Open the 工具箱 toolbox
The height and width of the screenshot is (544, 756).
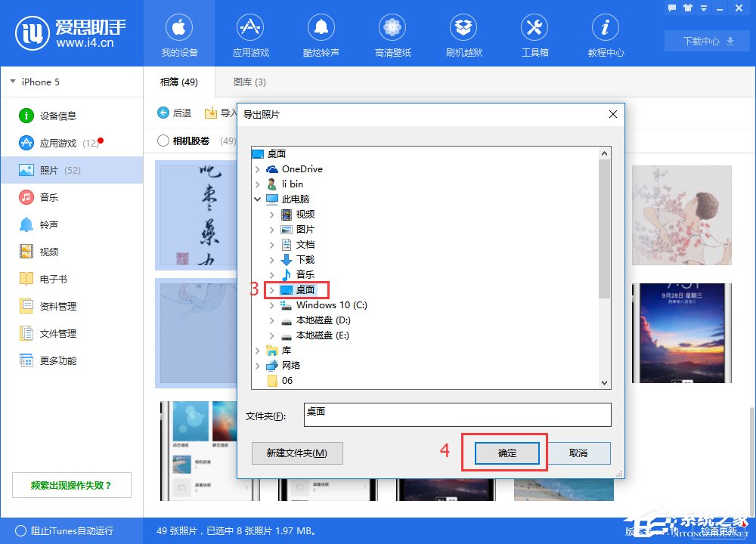(x=534, y=34)
